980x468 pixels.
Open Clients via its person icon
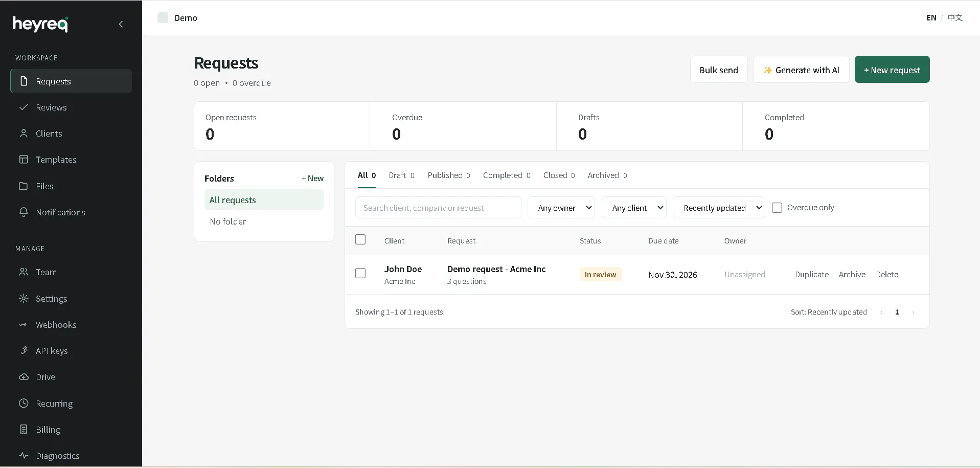24,133
